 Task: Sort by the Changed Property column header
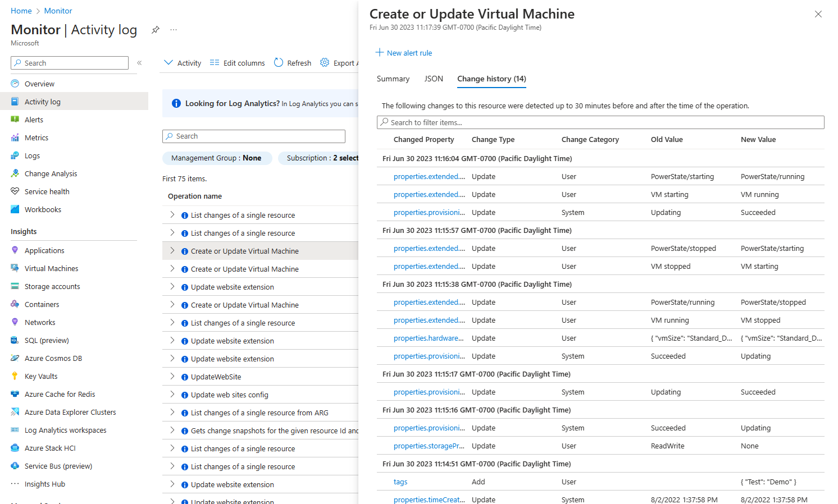tap(423, 140)
